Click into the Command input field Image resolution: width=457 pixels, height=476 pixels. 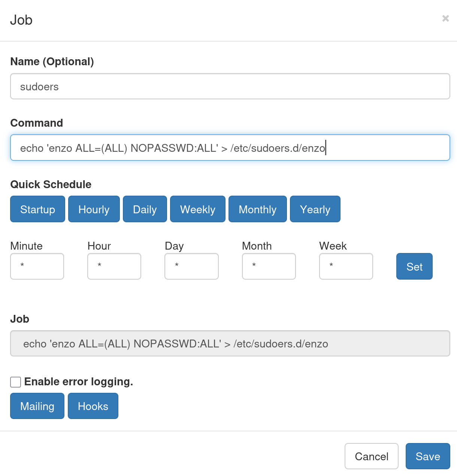pyautogui.click(x=230, y=148)
